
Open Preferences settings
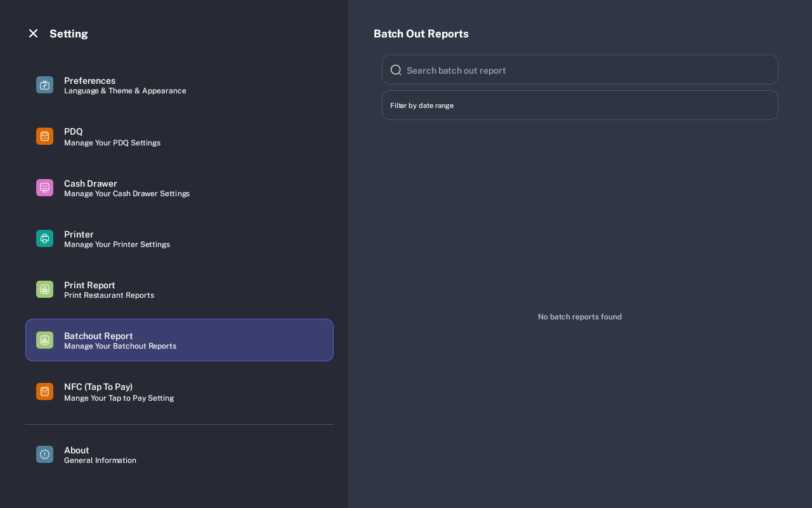pos(180,86)
